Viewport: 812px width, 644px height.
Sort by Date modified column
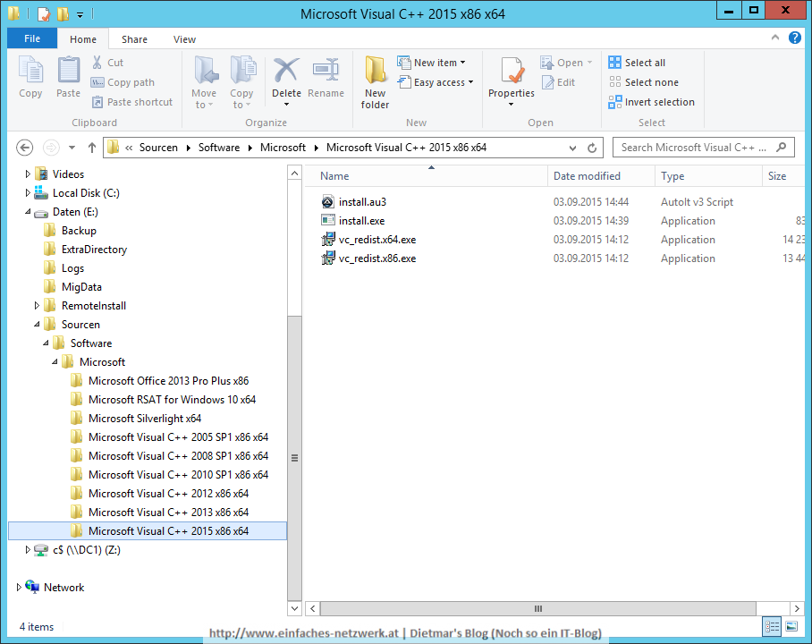click(x=601, y=176)
